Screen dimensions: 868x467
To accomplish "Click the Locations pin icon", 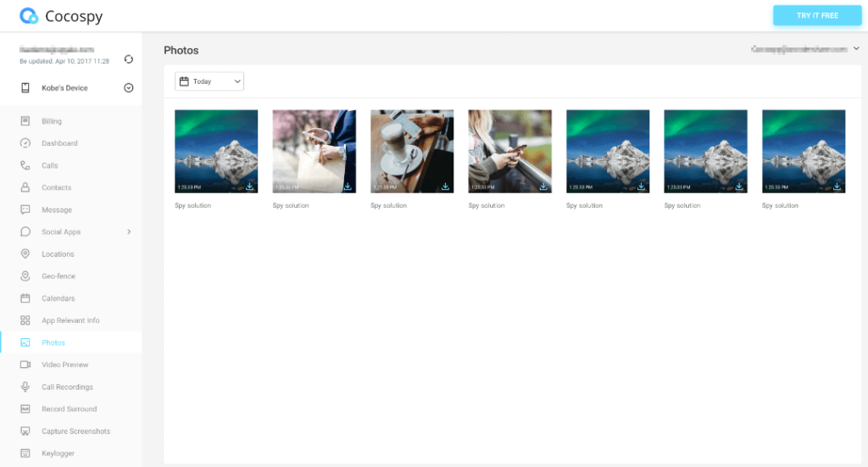I will click(x=25, y=254).
